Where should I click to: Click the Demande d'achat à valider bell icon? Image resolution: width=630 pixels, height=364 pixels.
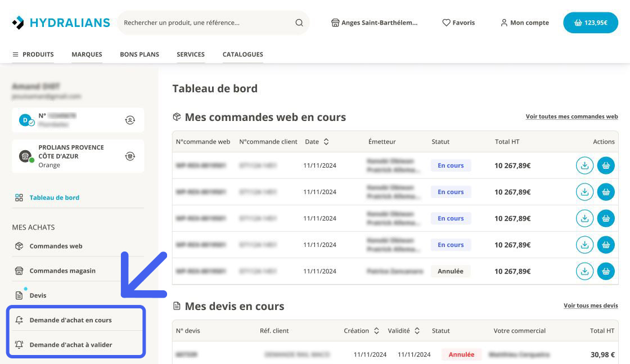(19, 345)
